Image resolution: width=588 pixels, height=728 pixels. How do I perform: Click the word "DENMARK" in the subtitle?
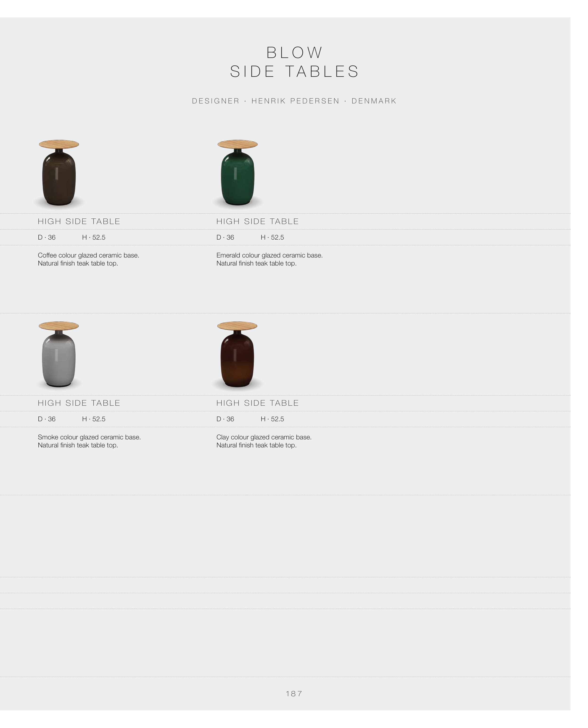pyautogui.click(x=374, y=101)
